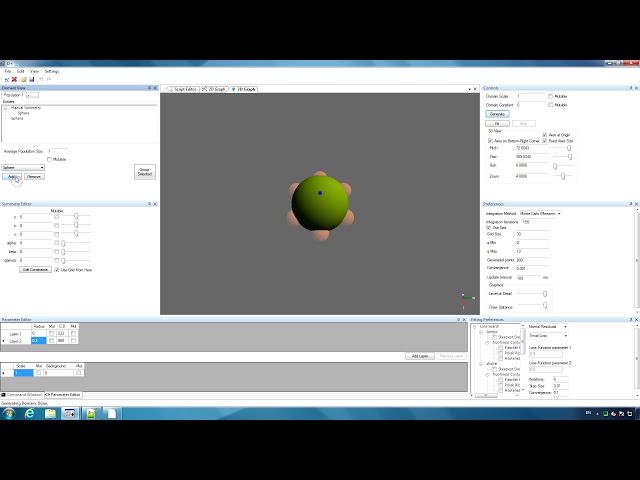
Task: Click the open folder toolbar icon
Action: [x=24, y=79]
